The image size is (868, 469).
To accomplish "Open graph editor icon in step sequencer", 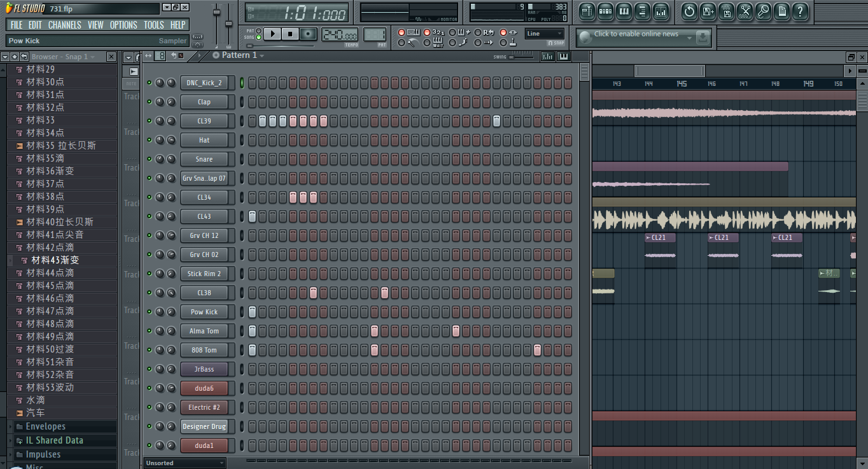I will [x=547, y=57].
